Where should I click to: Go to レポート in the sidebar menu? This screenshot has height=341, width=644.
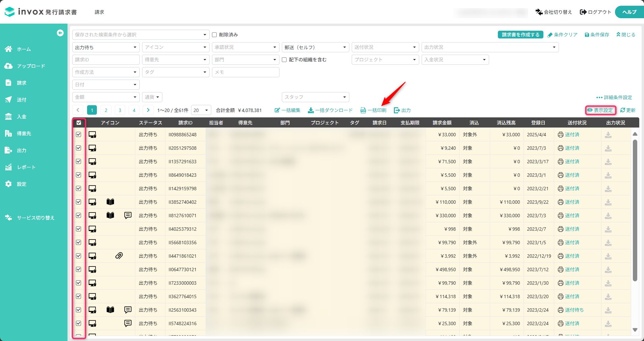tap(26, 167)
